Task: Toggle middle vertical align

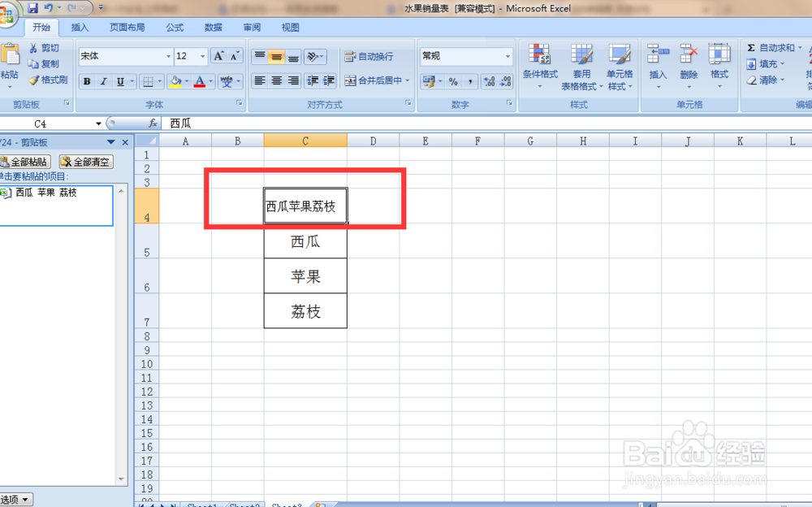Action: (x=277, y=56)
